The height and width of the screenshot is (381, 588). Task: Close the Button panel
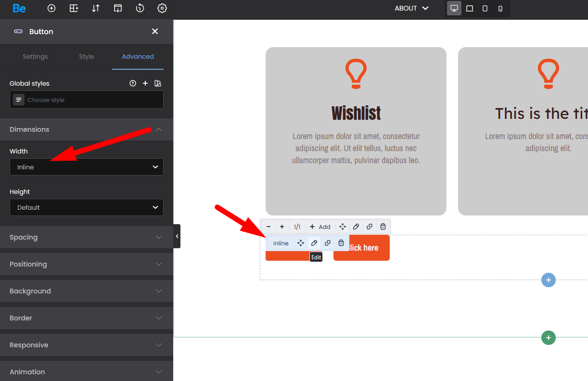point(155,31)
